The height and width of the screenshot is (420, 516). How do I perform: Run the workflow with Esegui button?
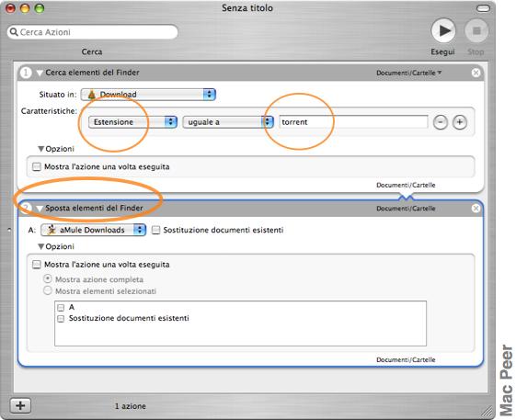[443, 30]
